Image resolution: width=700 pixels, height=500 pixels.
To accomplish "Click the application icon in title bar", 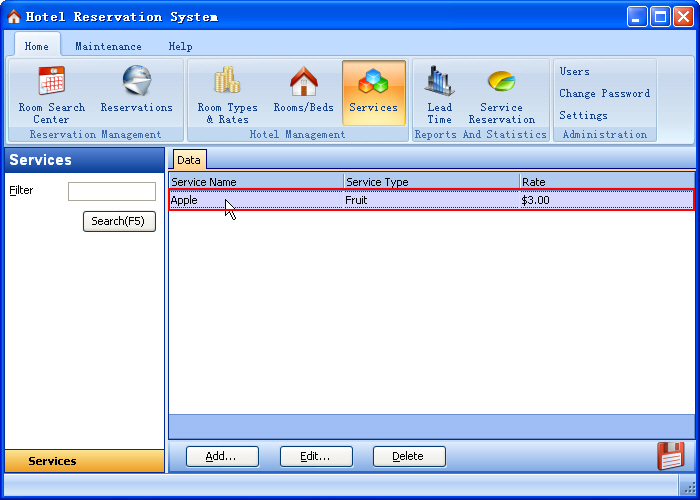I will (14, 17).
